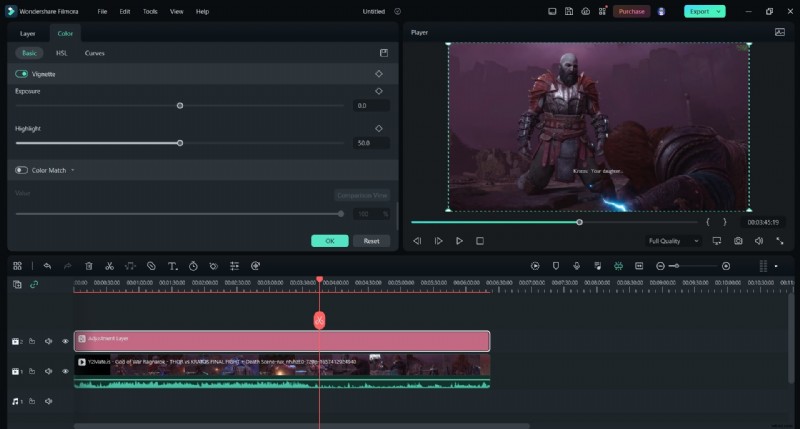Viewport: 800px width, 429px height.
Task: Click the split scissors tool
Action: (x=109, y=266)
